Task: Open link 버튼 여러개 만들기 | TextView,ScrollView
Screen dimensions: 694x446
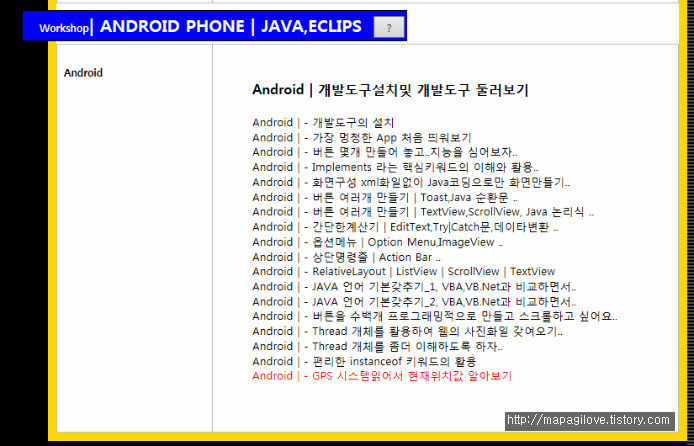Action: (x=423, y=212)
